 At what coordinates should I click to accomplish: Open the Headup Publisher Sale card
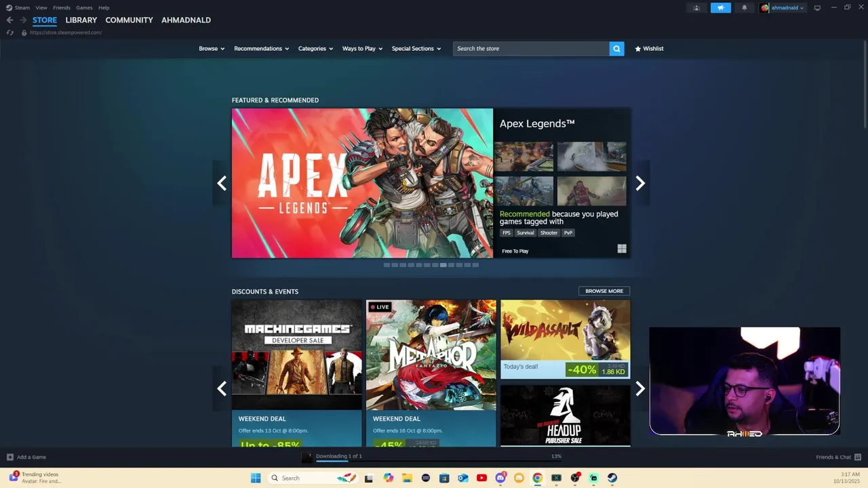point(566,415)
